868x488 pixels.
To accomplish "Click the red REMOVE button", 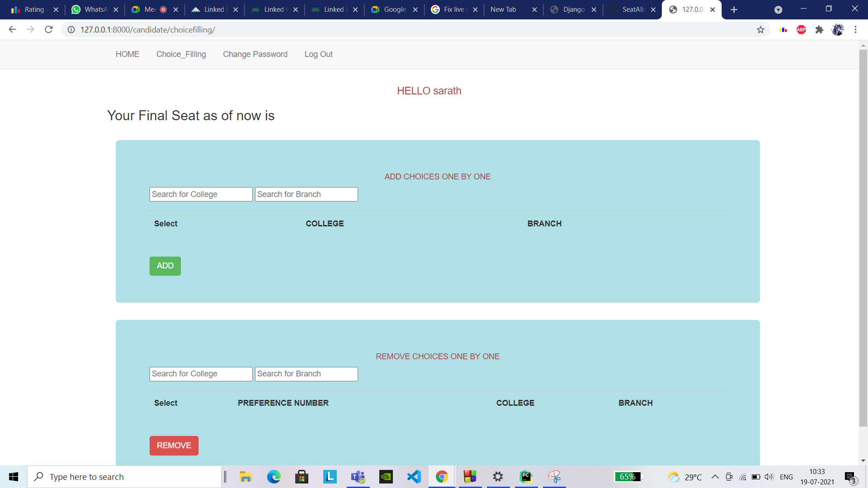I will 174,445.
